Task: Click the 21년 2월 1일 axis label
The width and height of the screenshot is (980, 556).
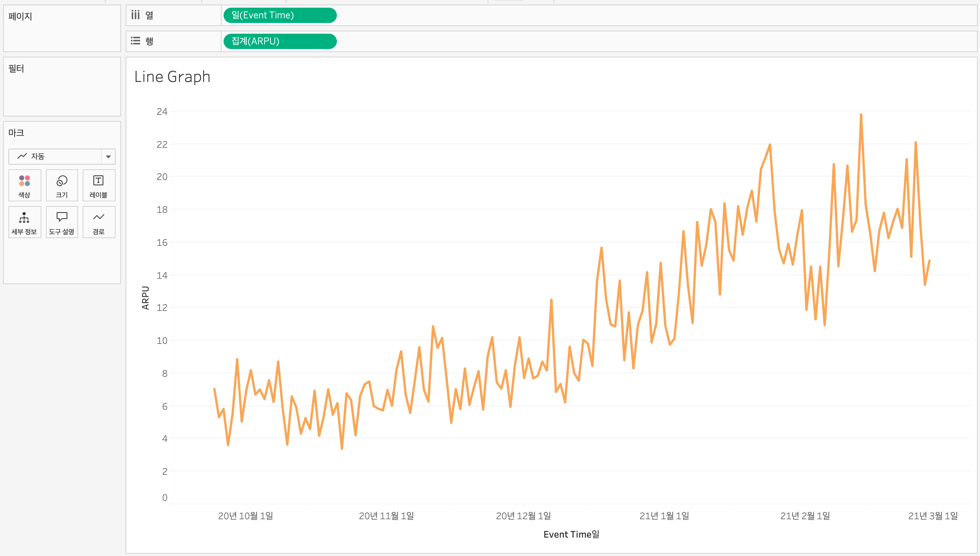Action: pos(805,516)
